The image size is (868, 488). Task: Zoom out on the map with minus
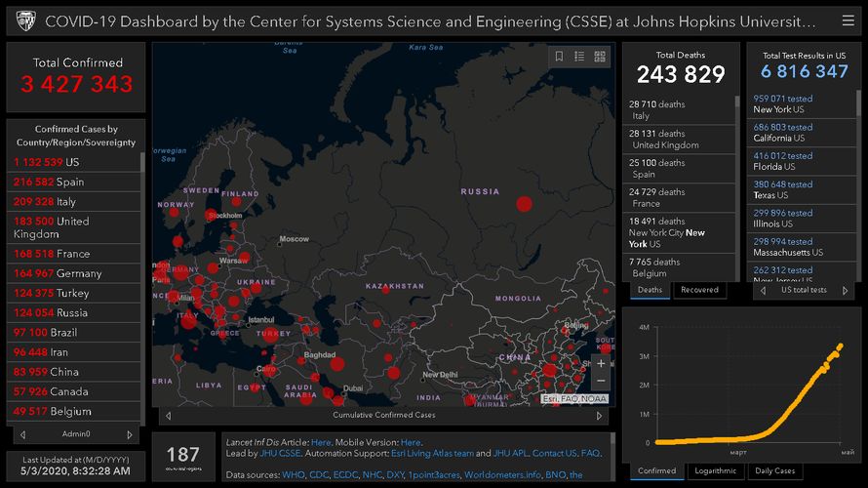[601, 382]
